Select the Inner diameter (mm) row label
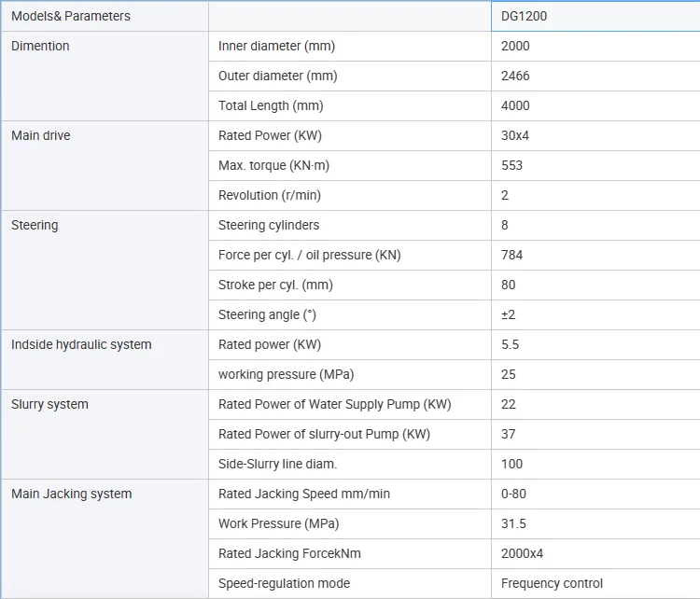700x599 pixels. (x=276, y=46)
